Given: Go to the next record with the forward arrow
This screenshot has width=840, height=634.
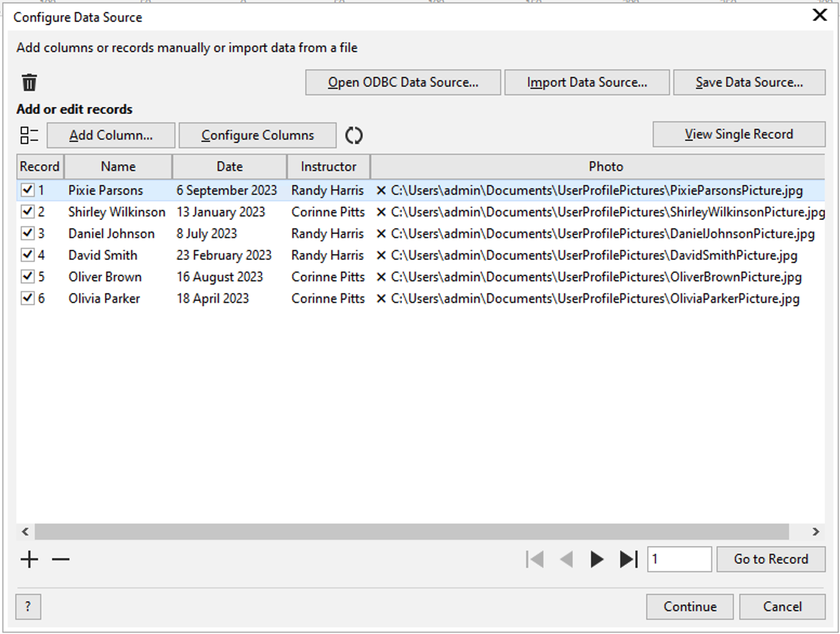Looking at the screenshot, I should [596, 559].
